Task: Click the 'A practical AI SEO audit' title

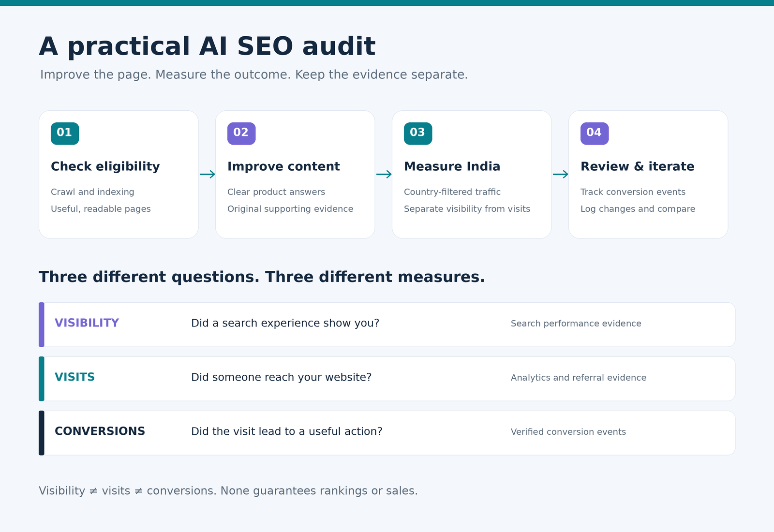Action: pos(207,46)
